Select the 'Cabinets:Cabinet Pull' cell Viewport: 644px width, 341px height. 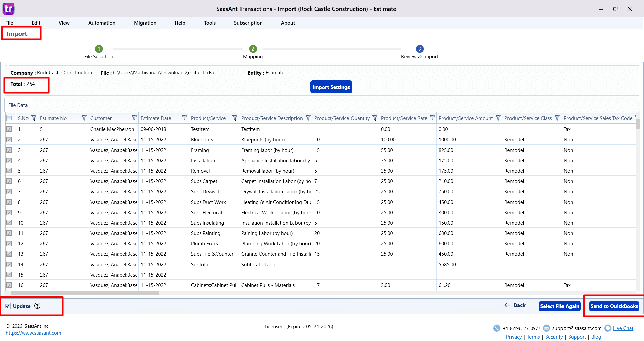click(214, 285)
